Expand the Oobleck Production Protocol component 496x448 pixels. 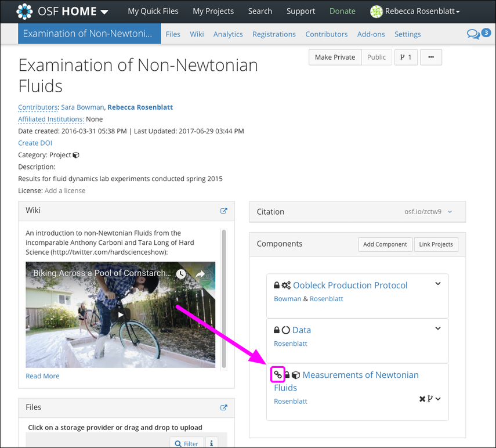tap(438, 284)
